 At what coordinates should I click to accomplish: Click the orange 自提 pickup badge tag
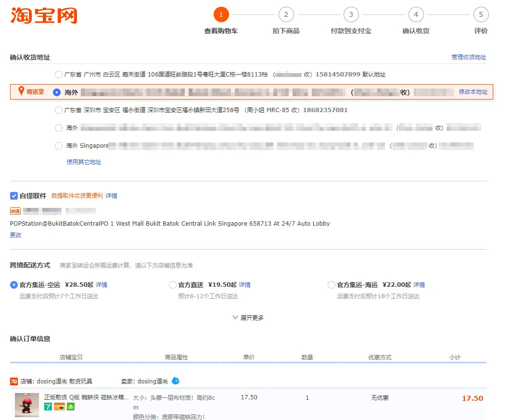coord(14,211)
